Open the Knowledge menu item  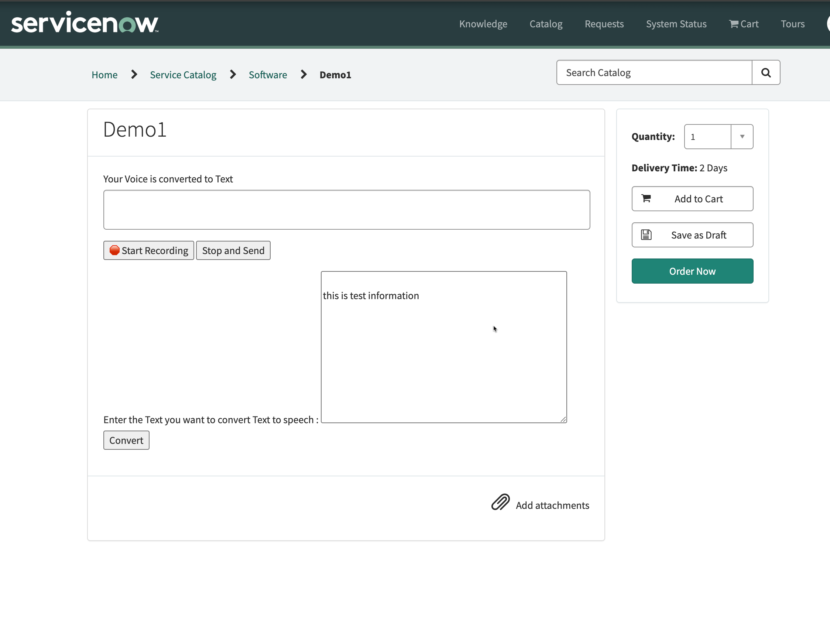point(483,24)
